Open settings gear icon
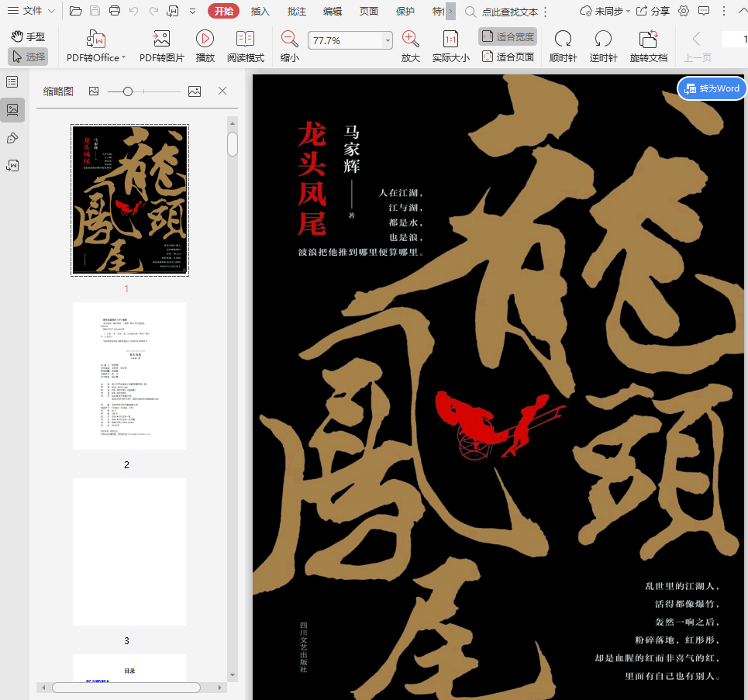Image resolution: width=748 pixels, height=700 pixels. (684, 11)
